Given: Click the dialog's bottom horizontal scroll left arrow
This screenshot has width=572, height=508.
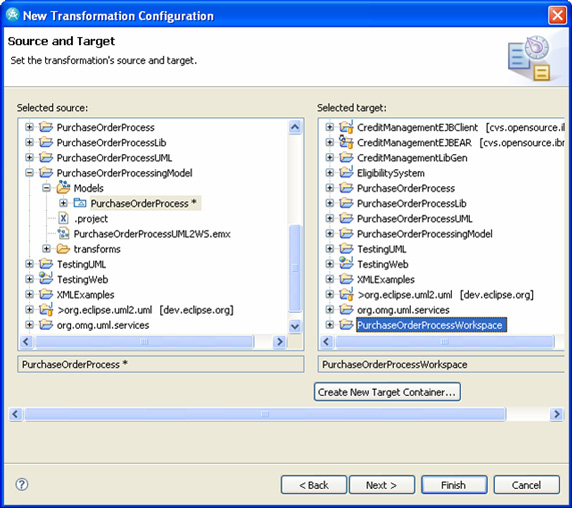Looking at the screenshot, I should [15, 414].
